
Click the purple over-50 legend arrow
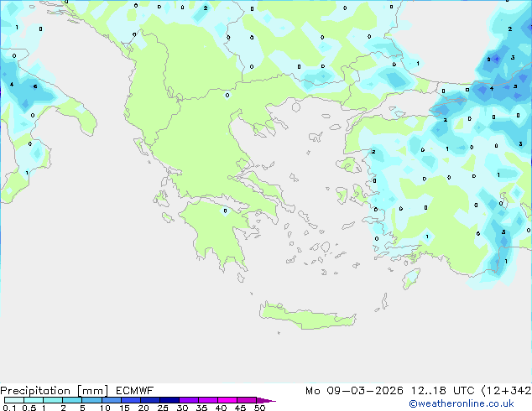266,400
